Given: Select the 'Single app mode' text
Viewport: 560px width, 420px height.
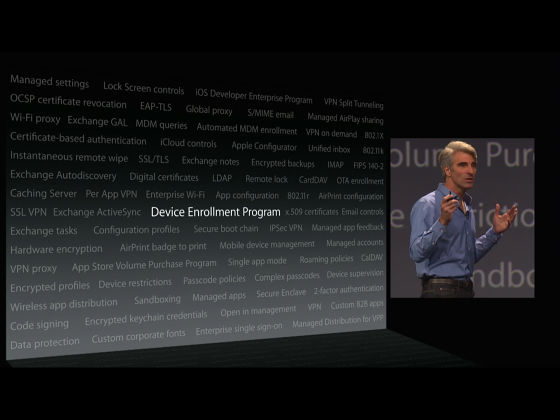Looking at the screenshot, I should point(257,261).
